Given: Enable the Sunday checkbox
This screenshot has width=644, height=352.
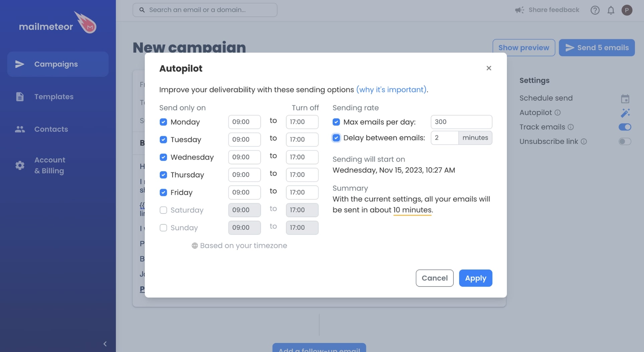Looking at the screenshot, I should tap(163, 228).
